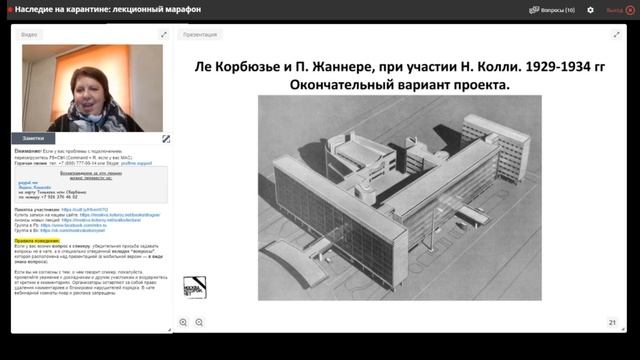Follow the 'Анонсы новых лекций' link

pos(101,220)
